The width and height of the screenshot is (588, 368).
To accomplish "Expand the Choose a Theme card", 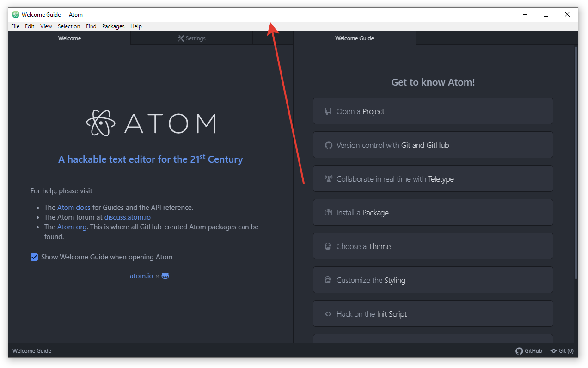I will point(433,246).
